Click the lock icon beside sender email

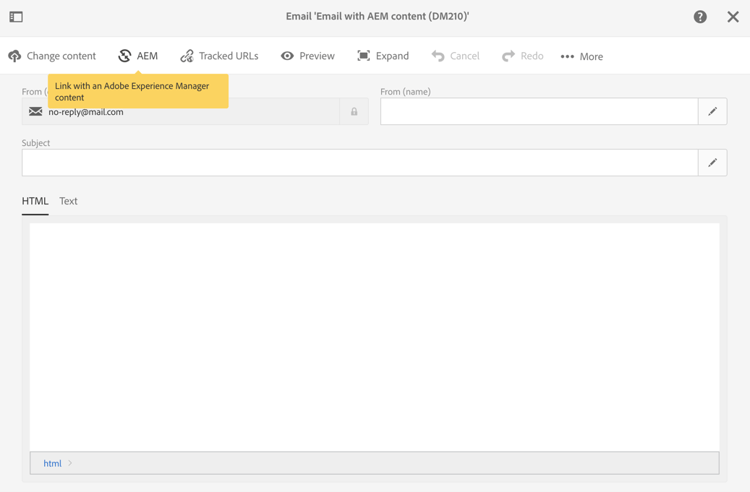354,111
